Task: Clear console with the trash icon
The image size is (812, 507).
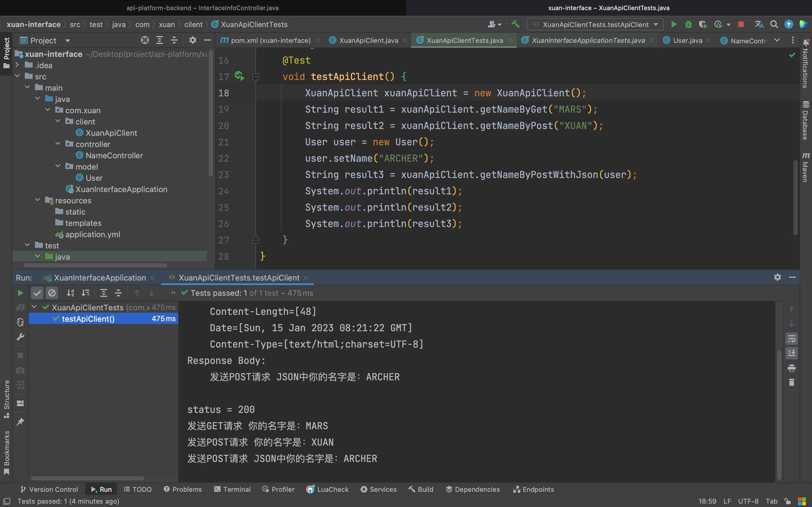Action: [791, 382]
